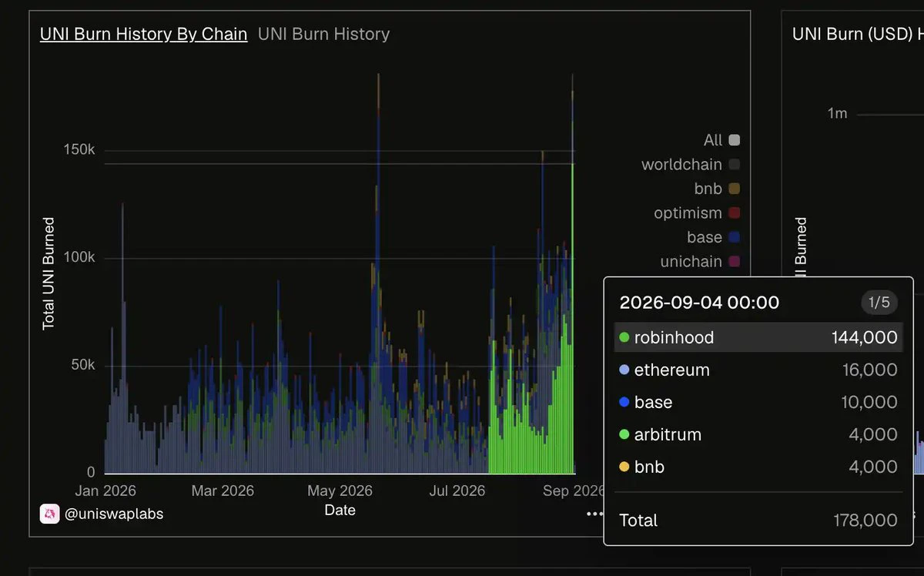Click the Total UNI Burned y-axis title
The image size is (924, 576).
(x=49, y=273)
